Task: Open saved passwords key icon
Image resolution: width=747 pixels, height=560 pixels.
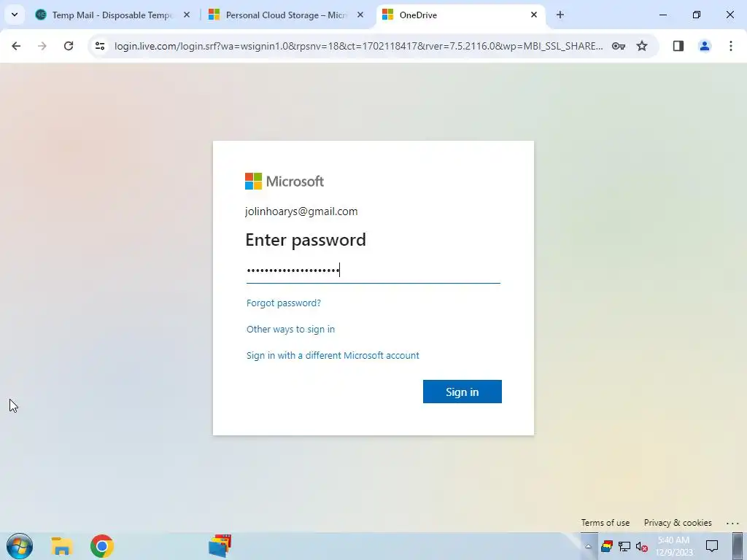Action: (x=619, y=46)
